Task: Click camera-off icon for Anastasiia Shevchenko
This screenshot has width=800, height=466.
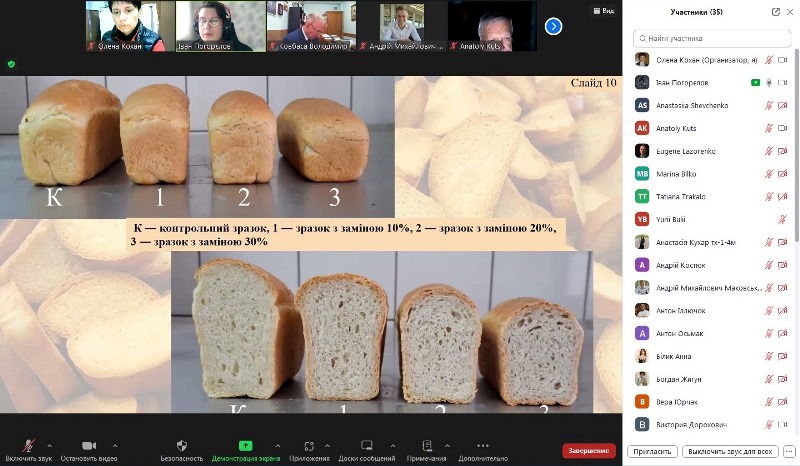Action: coord(783,106)
